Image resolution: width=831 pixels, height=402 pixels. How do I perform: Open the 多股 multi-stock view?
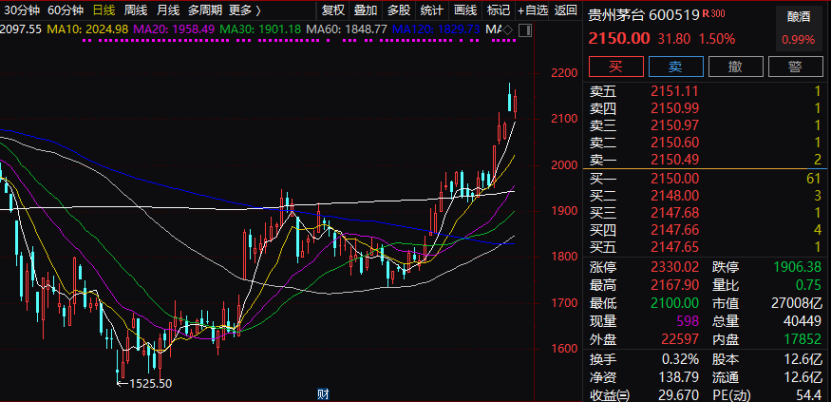coord(399,10)
